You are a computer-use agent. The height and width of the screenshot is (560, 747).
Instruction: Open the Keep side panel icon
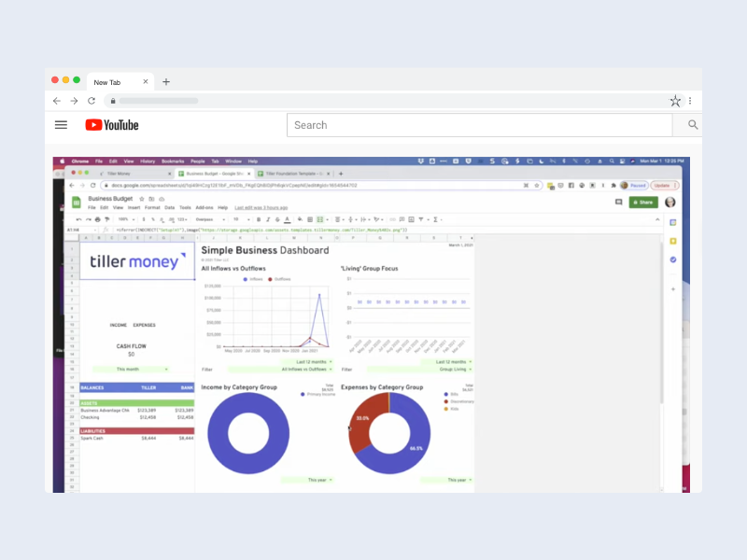pos(673,241)
